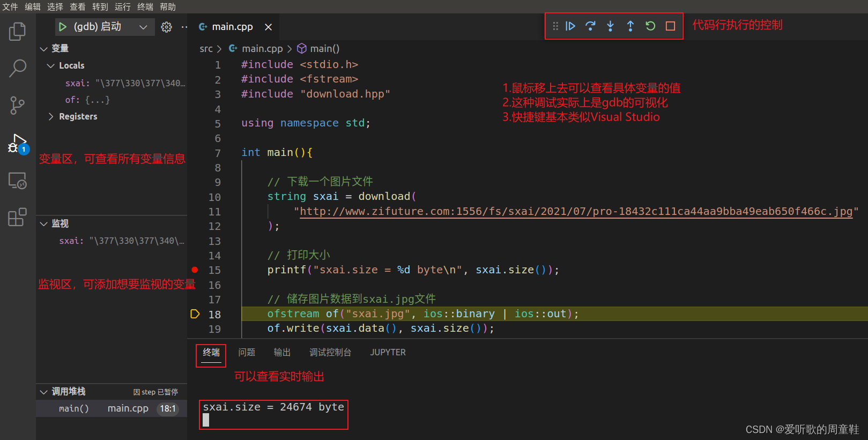Start debugging with the green play icon
Screen dimensions: 868x440
(63, 27)
